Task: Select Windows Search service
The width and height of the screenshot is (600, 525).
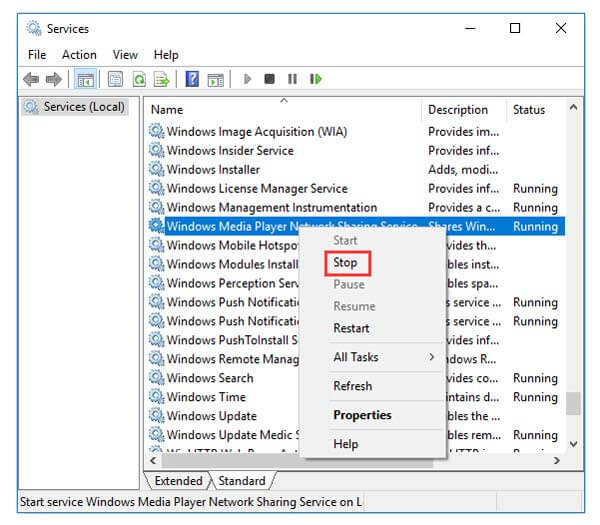Action: coord(210,378)
